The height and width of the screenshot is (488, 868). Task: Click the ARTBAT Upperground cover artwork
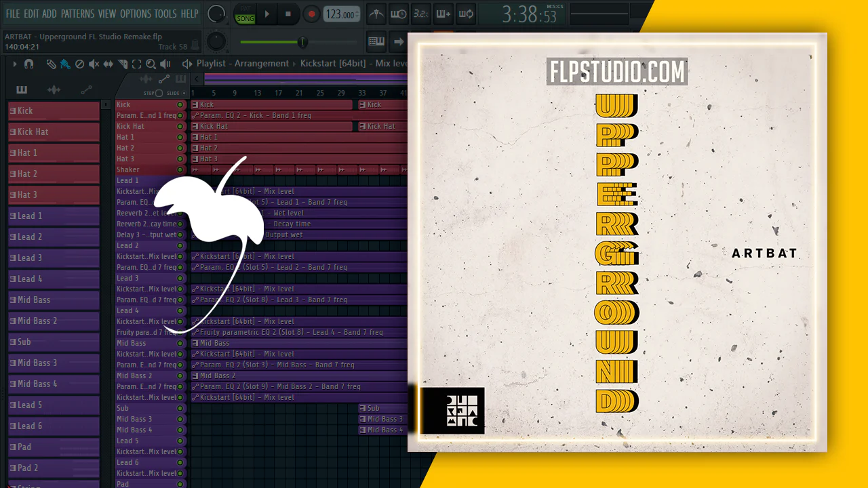coord(617,242)
